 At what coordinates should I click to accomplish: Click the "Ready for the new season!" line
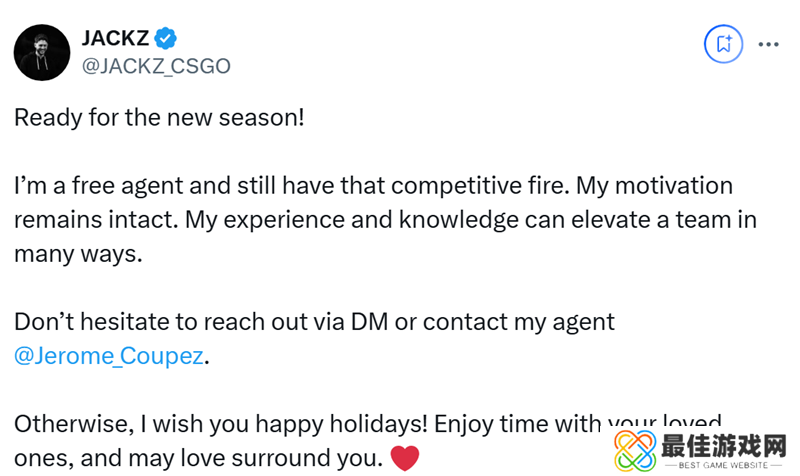click(x=158, y=118)
